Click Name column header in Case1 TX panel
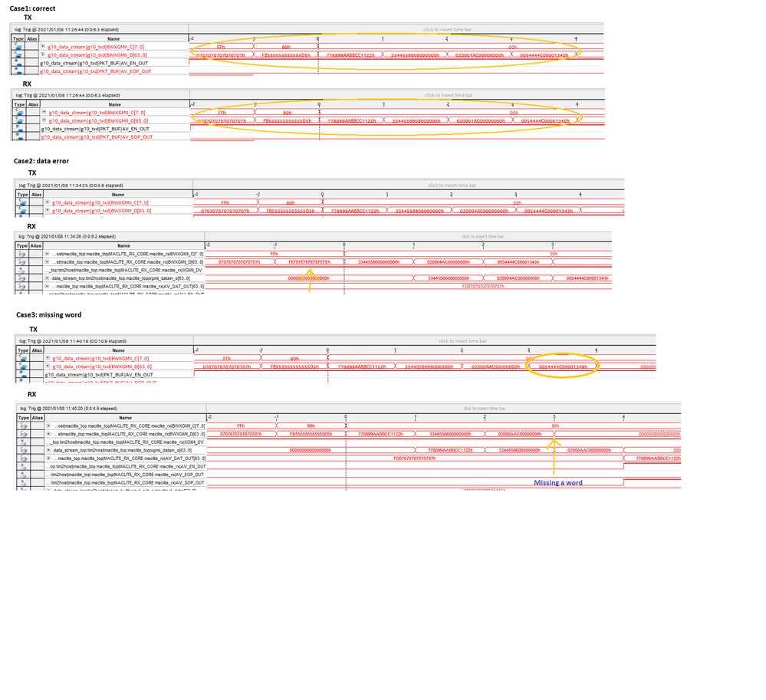Image resolution: width=766 pixels, height=700 pixels. (x=113, y=38)
